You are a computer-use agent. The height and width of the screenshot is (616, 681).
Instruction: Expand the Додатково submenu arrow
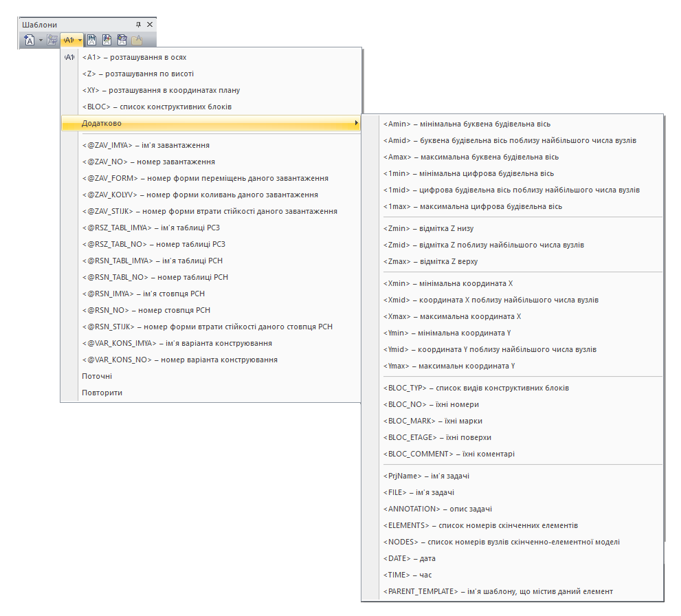pyautogui.click(x=356, y=123)
